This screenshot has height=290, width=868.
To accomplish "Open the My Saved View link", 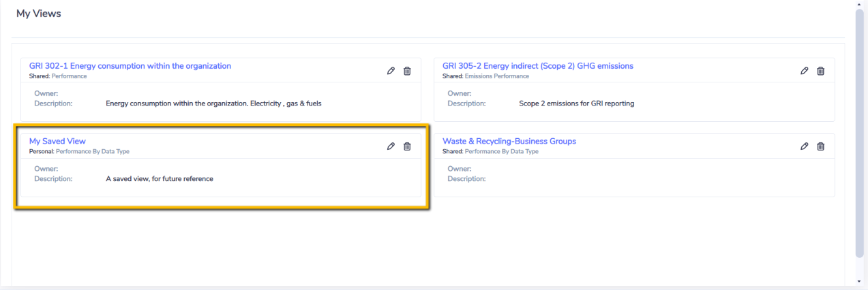I will click(x=57, y=141).
